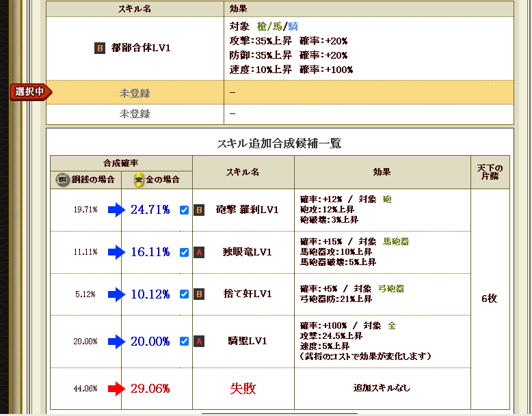Image resolution: width=532 pixels, height=416 pixels.
Task: Click the 11.11% copper probability value
Action: [85, 252]
